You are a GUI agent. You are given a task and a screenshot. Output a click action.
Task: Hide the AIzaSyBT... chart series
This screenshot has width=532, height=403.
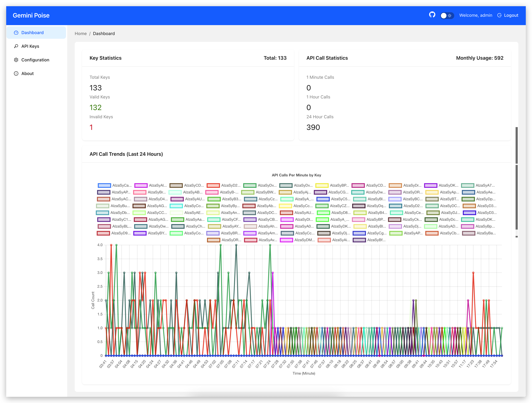(442, 199)
